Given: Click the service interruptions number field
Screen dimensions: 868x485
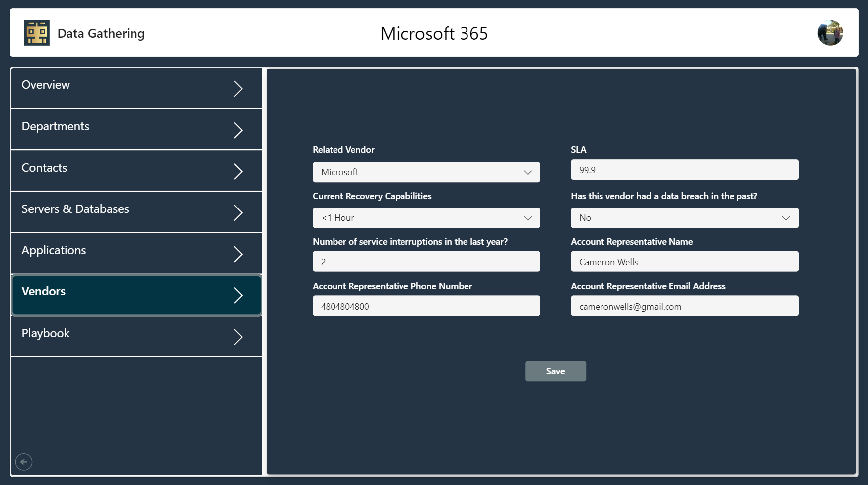Looking at the screenshot, I should point(426,261).
